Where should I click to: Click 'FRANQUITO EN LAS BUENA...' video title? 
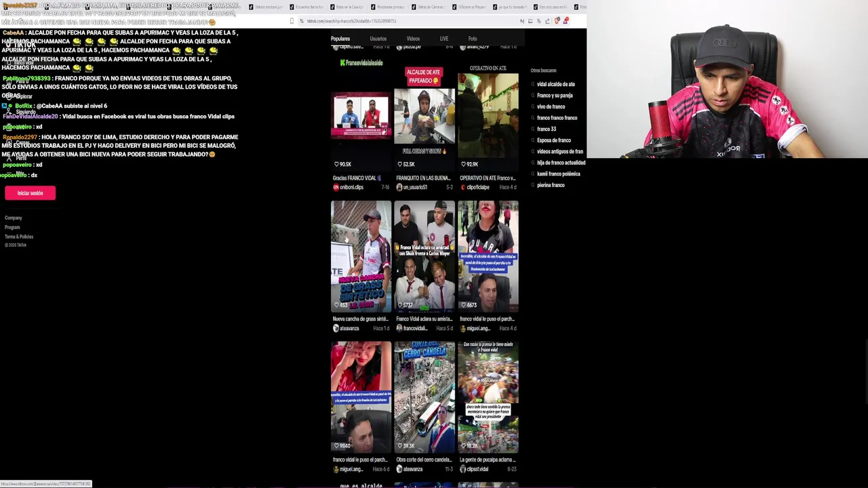(x=425, y=178)
